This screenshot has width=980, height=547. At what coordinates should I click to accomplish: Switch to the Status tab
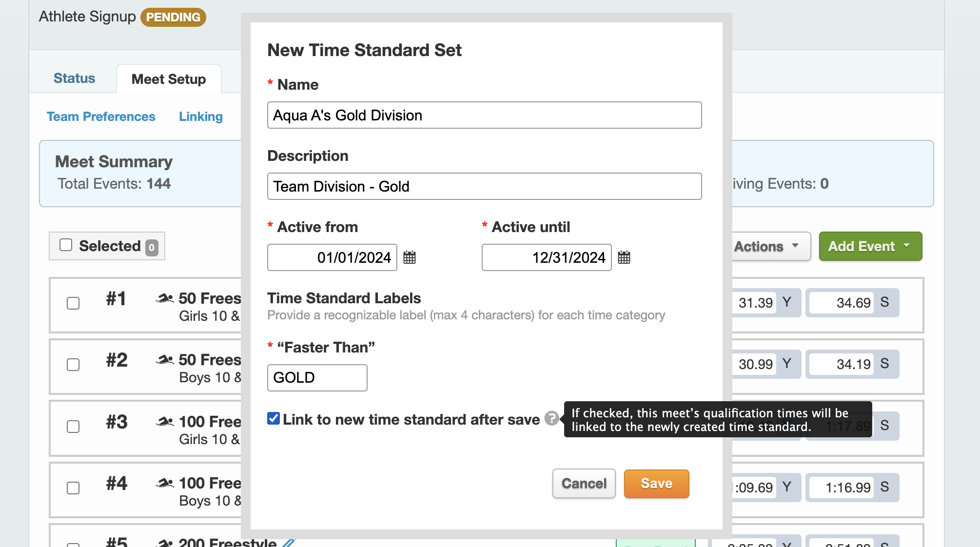tap(74, 78)
